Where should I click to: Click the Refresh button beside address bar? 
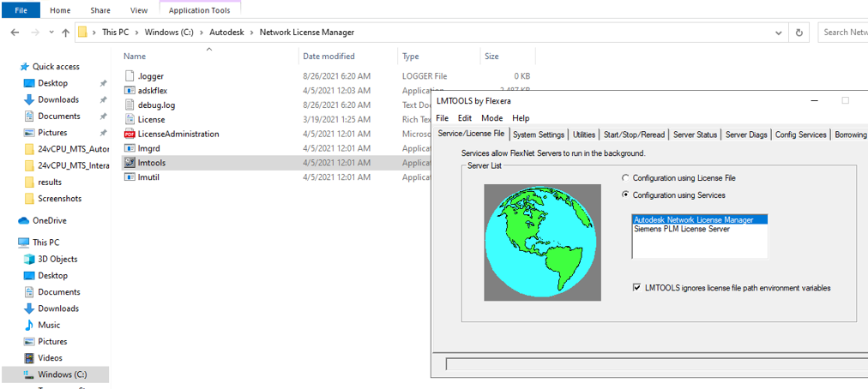click(799, 33)
